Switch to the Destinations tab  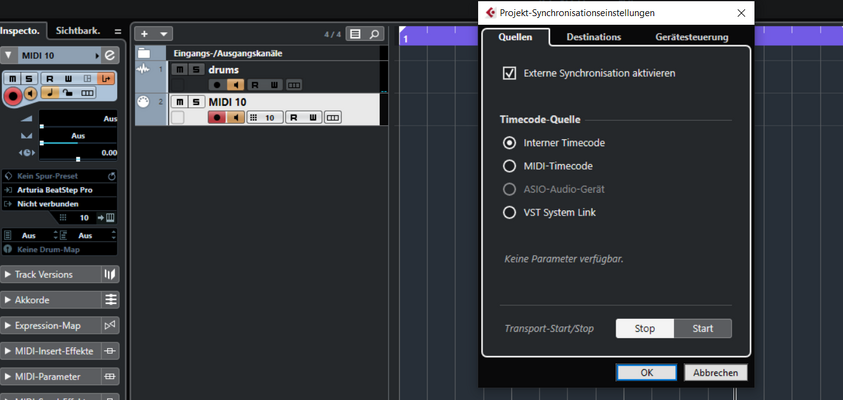click(x=594, y=37)
